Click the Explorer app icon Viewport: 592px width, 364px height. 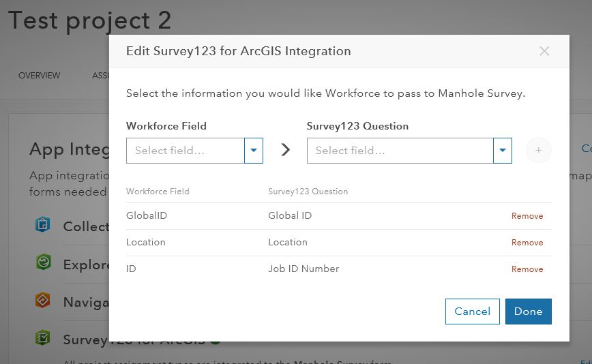click(43, 262)
